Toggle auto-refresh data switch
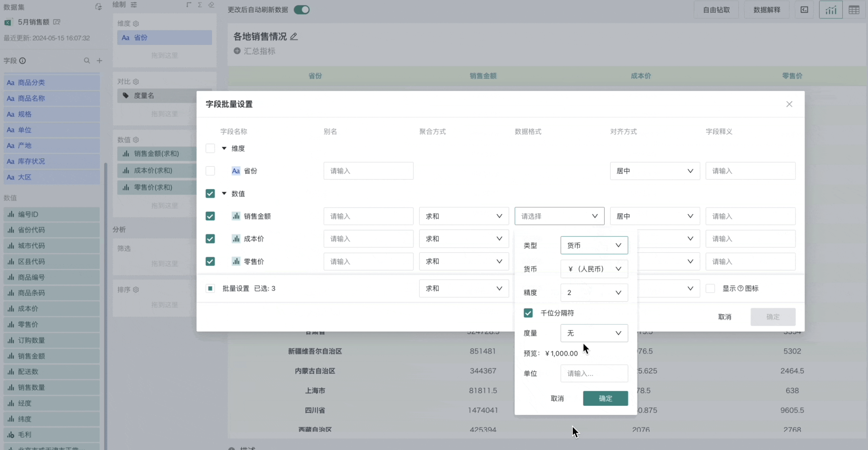Image resolution: width=868 pixels, height=450 pixels. pos(301,10)
